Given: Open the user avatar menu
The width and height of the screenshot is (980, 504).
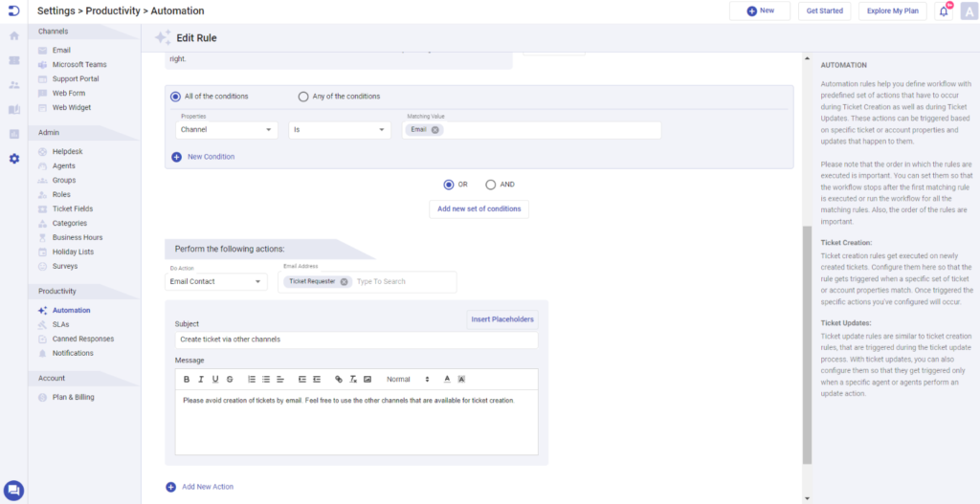Looking at the screenshot, I should (x=969, y=11).
